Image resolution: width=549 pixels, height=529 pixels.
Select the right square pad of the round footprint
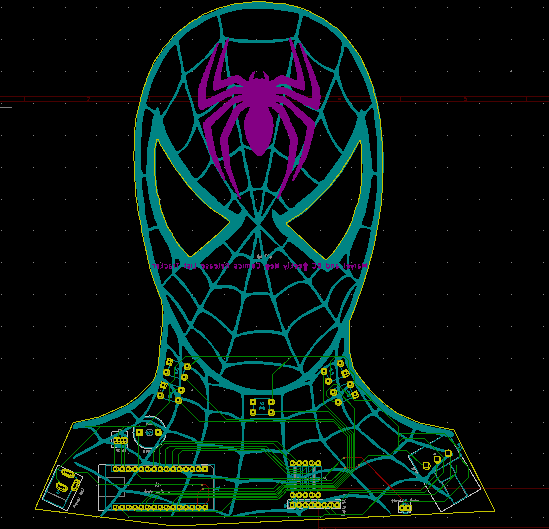(x=159, y=432)
